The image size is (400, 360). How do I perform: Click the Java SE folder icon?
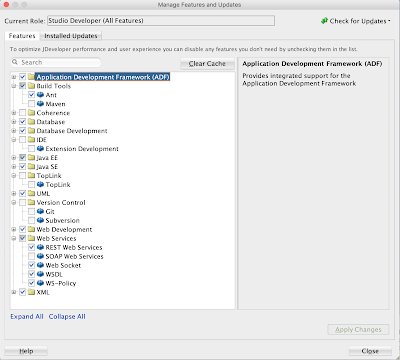31,167
